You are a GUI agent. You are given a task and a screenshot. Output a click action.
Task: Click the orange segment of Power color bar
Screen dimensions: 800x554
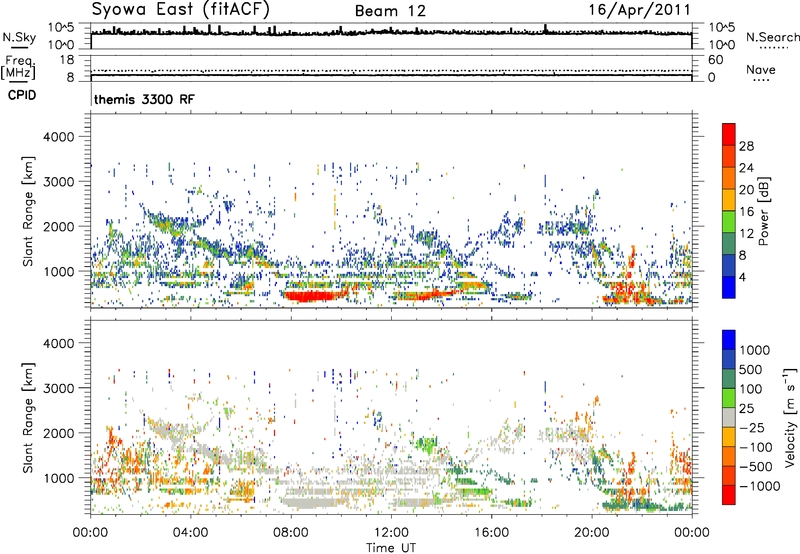[x=729, y=179]
